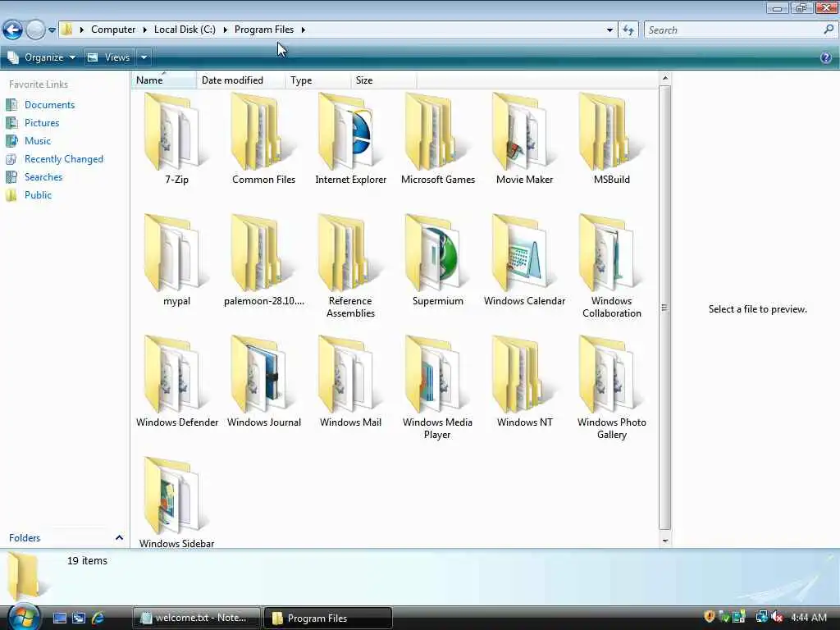840x630 pixels.
Task: Expand the arrow after Program Files breadcrumb
Action: coord(304,30)
